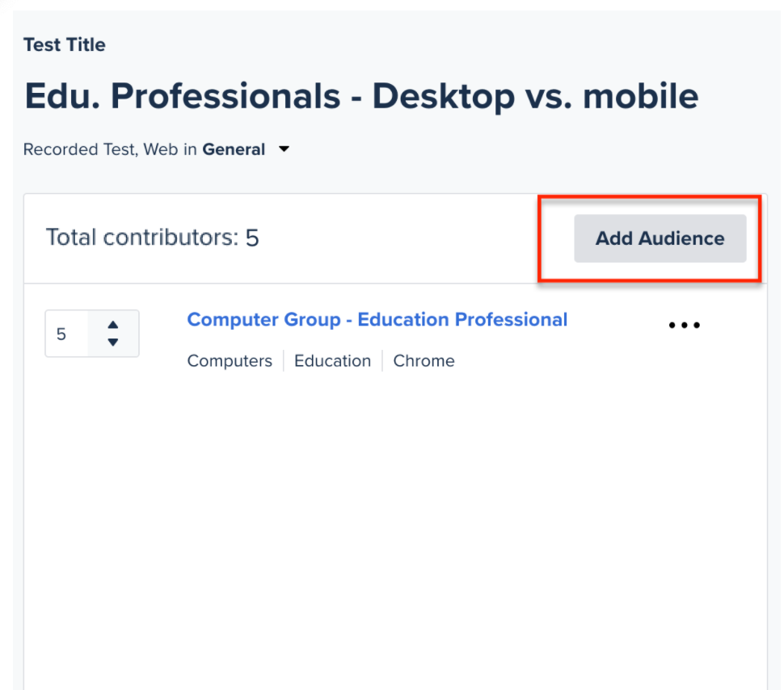784x690 pixels.
Task: Click the Edu. Professionals test heading
Action: [361, 96]
